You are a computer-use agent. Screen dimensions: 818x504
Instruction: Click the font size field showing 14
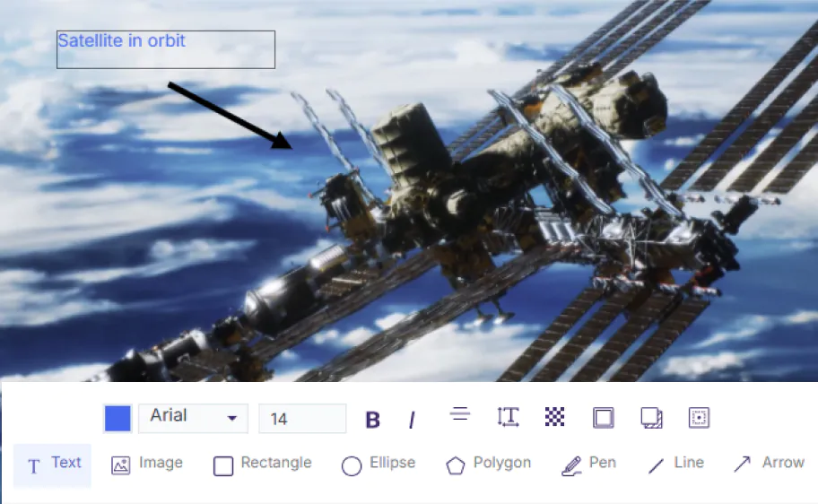click(x=301, y=419)
